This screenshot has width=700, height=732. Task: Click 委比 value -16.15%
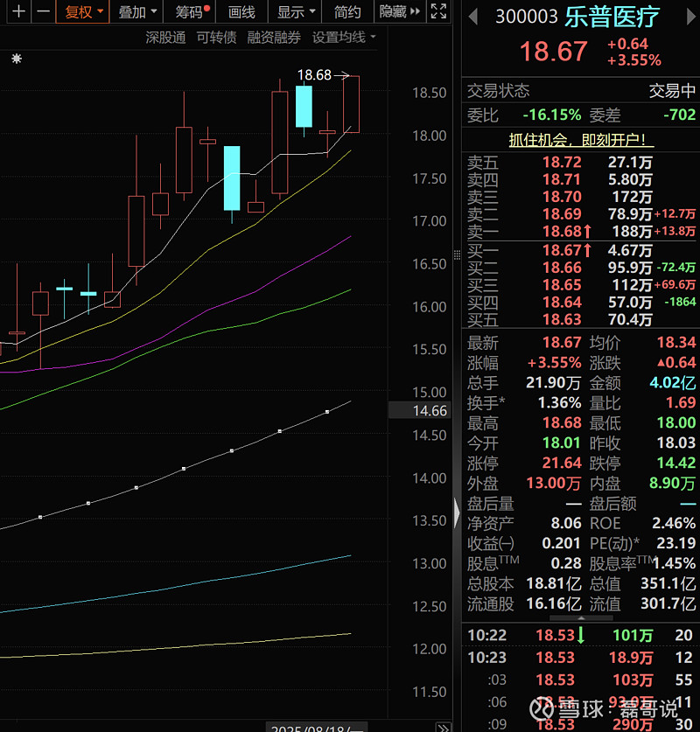pyautogui.click(x=551, y=115)
